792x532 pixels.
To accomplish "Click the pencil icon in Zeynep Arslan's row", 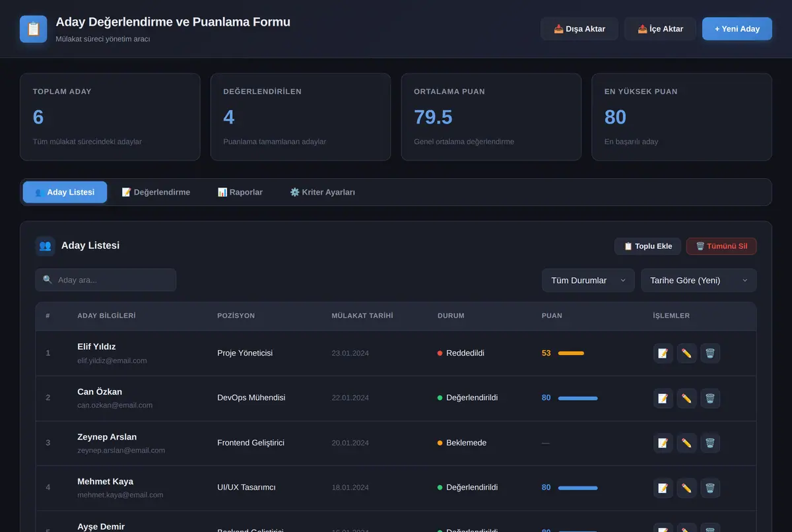I will click(686, 443).
